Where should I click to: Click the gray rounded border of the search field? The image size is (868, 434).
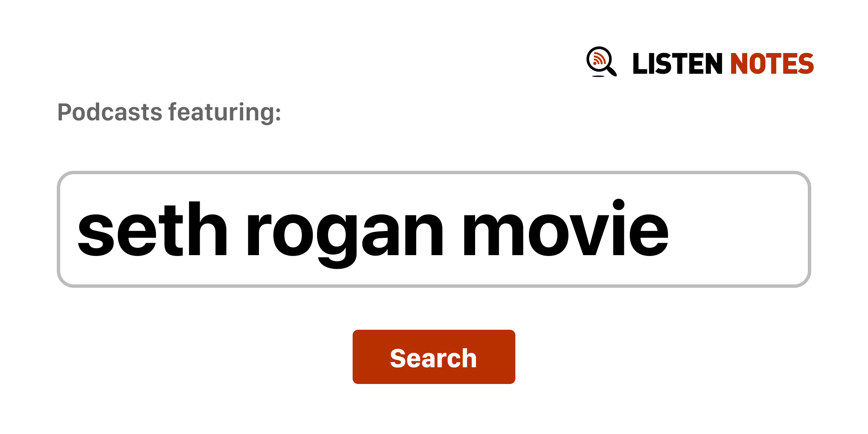click(x=434, y=172)
